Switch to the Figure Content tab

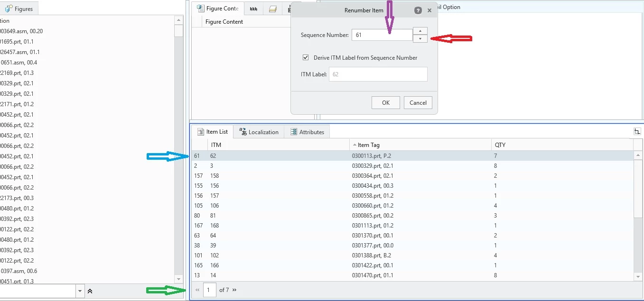218,9
